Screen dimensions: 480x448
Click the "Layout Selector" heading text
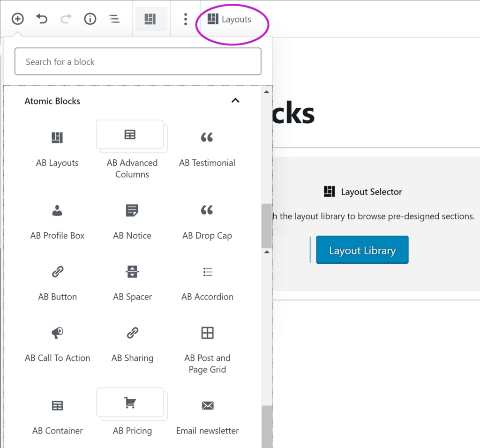(371, 192)
